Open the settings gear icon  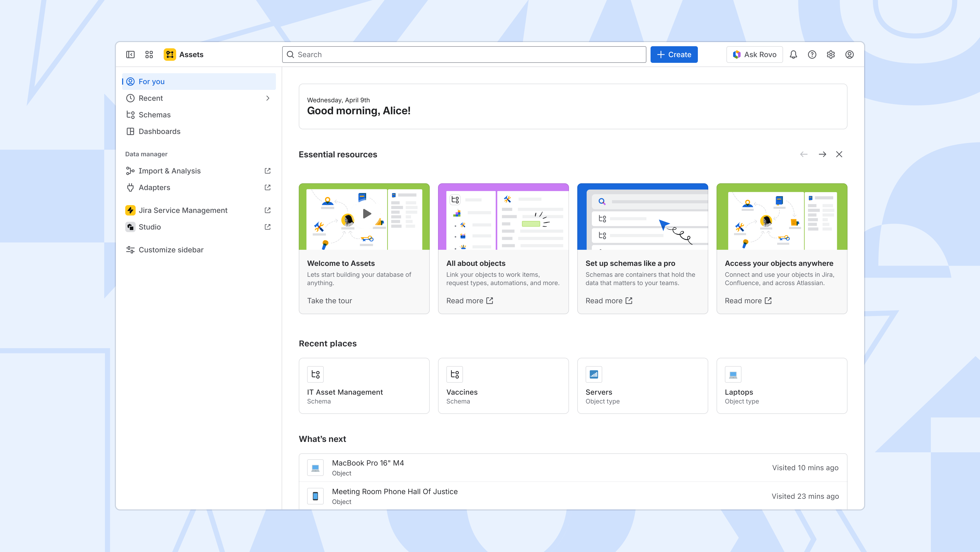click(x=831, y=54)
